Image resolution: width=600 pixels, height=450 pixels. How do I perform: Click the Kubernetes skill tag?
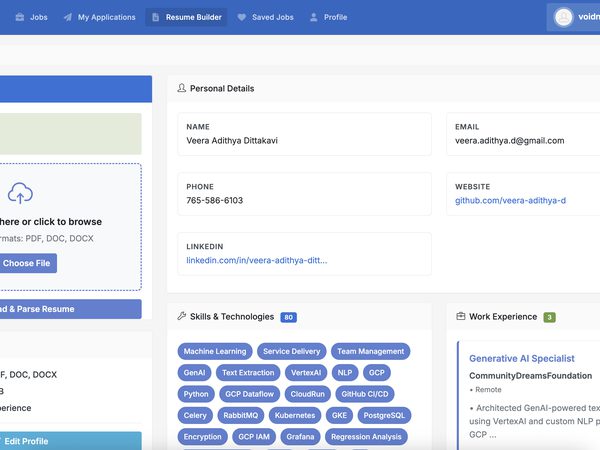295,416
